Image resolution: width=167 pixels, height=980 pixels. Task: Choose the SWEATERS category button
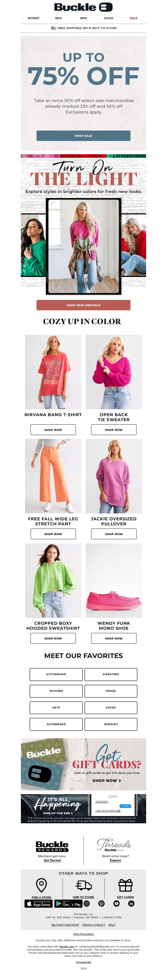pyautogui.click(x=111, y=674)
